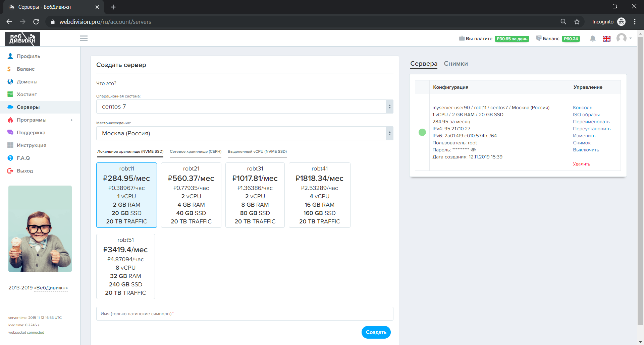The height and width of the screenshot is (345, 644).
Task: Click the ВебДивижн logo
Action: 22,39
